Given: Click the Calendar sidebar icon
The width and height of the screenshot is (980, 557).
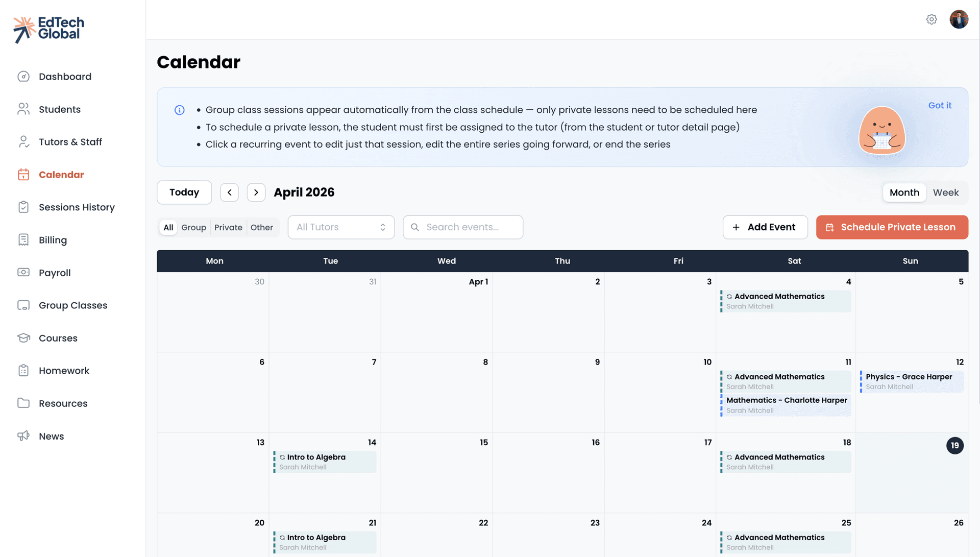Looking at the screenshot, I should pos(23,175).
